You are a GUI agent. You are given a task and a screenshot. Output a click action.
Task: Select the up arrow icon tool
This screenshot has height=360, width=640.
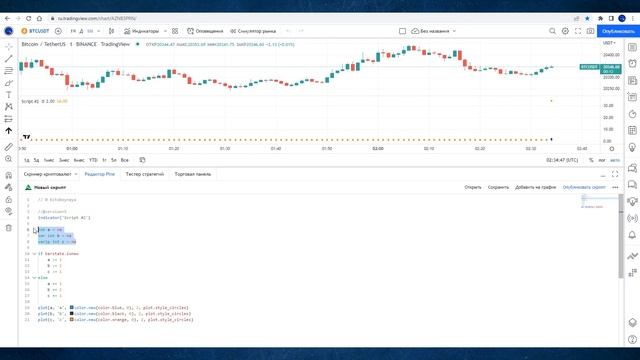9,131
